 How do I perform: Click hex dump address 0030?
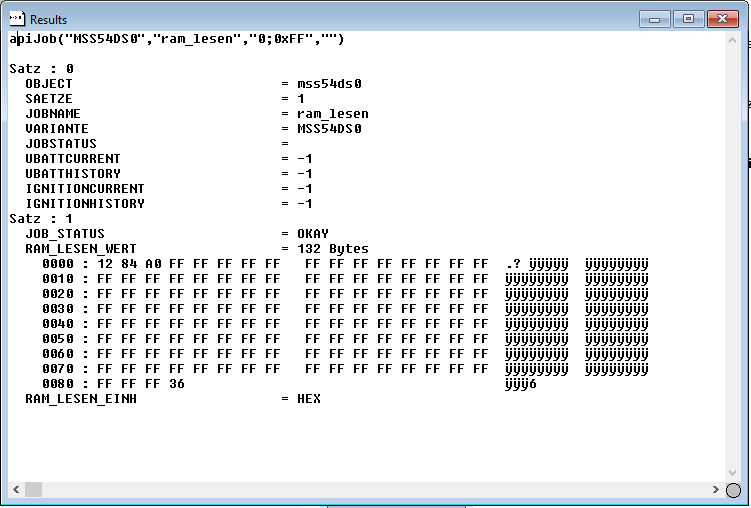[x=58, y=309]
